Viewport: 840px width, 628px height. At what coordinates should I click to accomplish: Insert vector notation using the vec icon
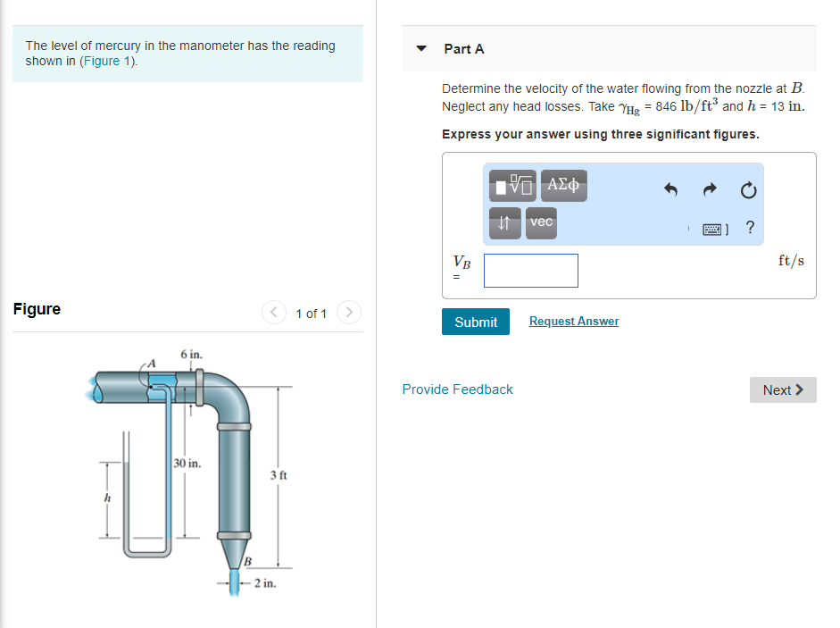(540, 223)
